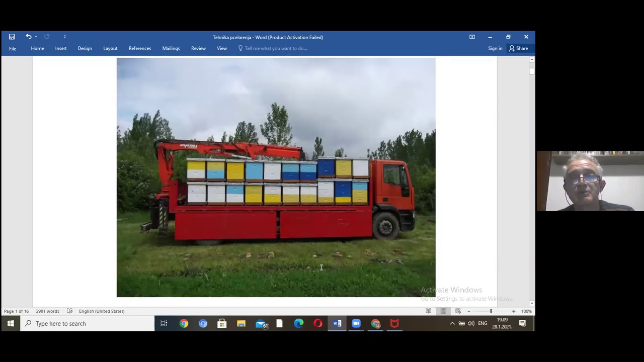
Task: Click battery status tray icon
Action: [461, 323]
